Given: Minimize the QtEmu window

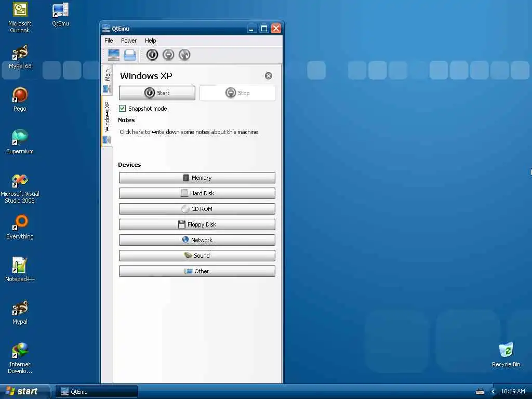Looking at the screenshot, I should point(251,29).
